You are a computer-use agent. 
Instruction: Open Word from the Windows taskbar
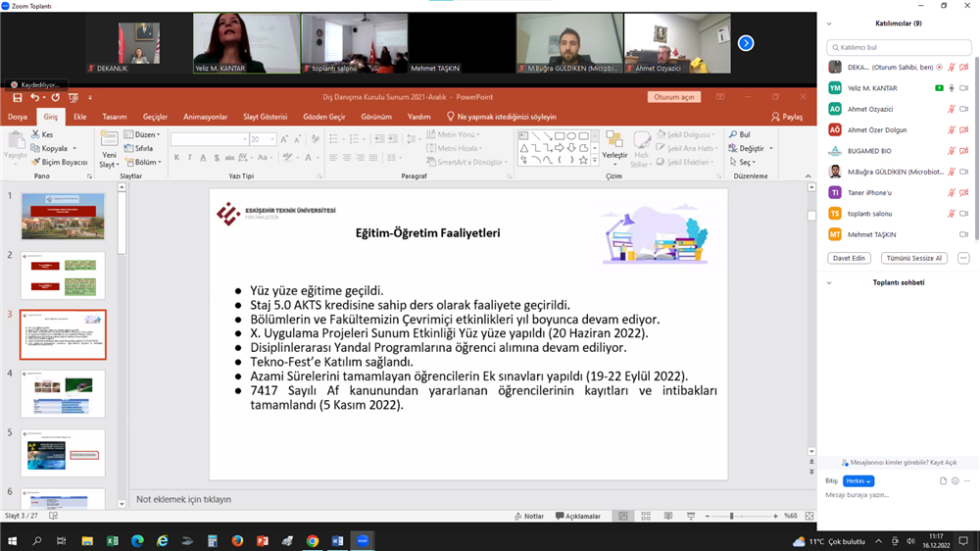coord(337,541)
